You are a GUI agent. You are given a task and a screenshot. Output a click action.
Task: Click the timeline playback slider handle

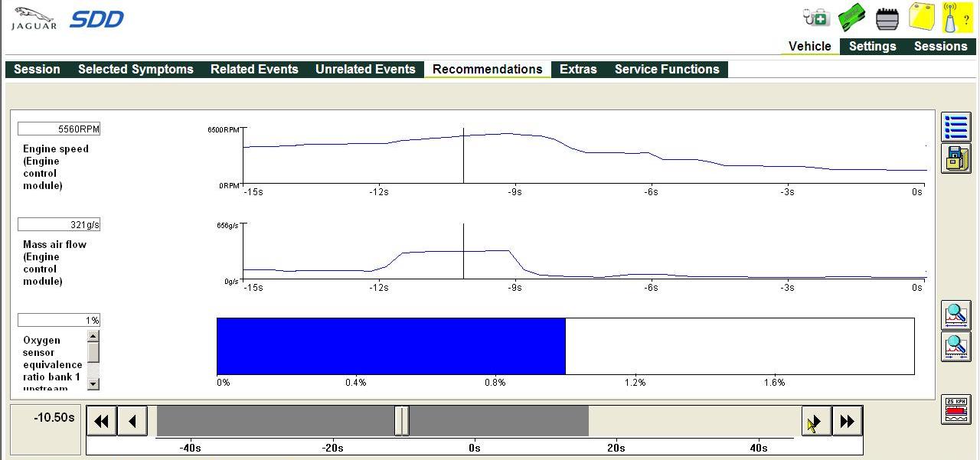[x=402, y=421]
